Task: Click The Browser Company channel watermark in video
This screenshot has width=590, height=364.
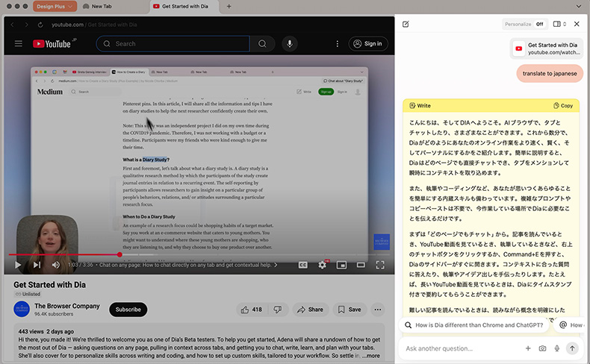Action: click(x=382, y=242)
